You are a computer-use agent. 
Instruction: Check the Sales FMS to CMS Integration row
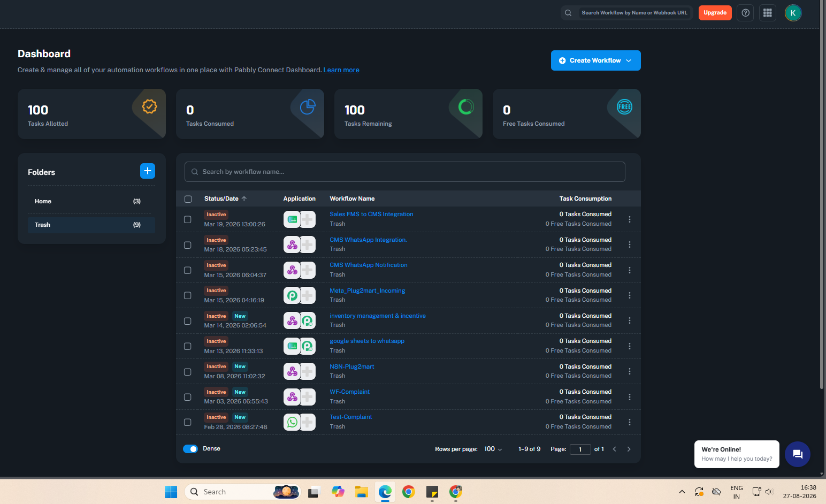tap(188, 219)
